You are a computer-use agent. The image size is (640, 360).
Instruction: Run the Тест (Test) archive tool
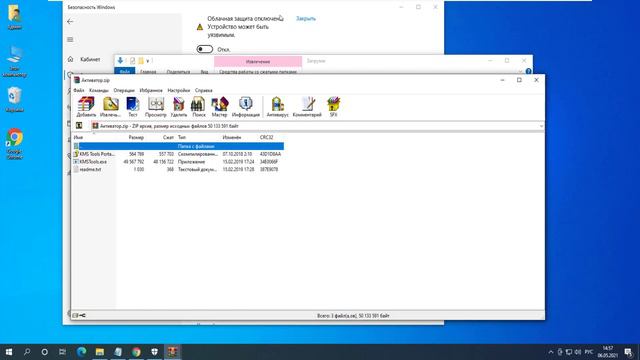[x=133, y=107]
